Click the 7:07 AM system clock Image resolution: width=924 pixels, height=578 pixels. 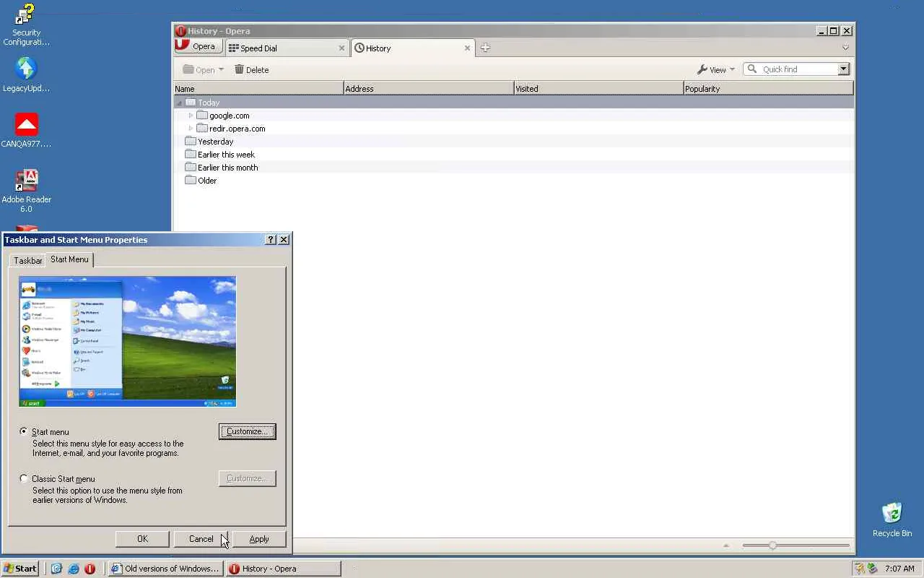tap(899, 569)
